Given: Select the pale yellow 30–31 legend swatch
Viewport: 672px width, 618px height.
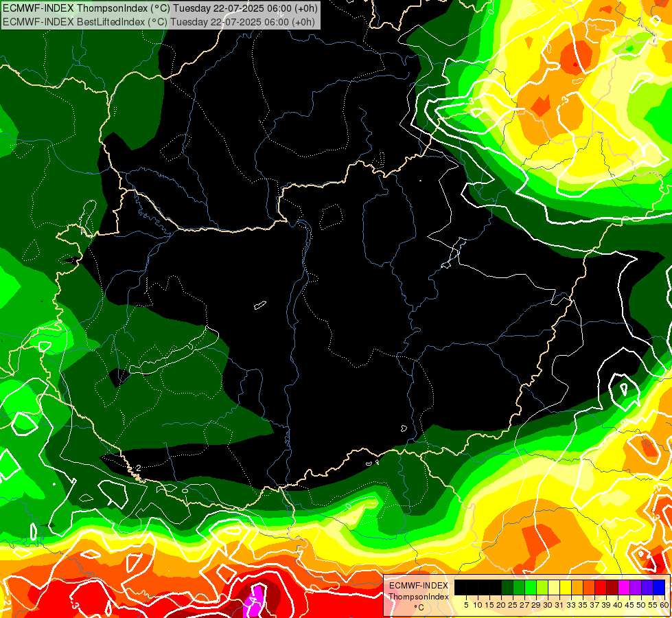Looking at the screenshot, I should tap(554, 587).
